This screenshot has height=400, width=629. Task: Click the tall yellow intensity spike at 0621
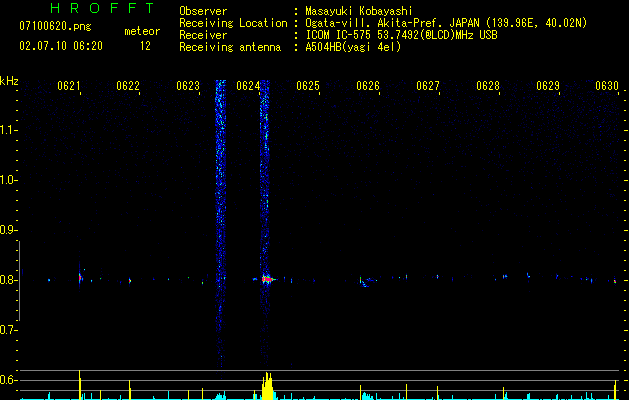[79, 385]
